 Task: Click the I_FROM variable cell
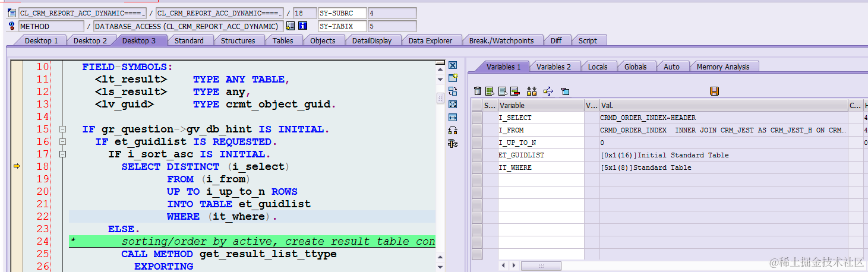[x=541, y=130]
